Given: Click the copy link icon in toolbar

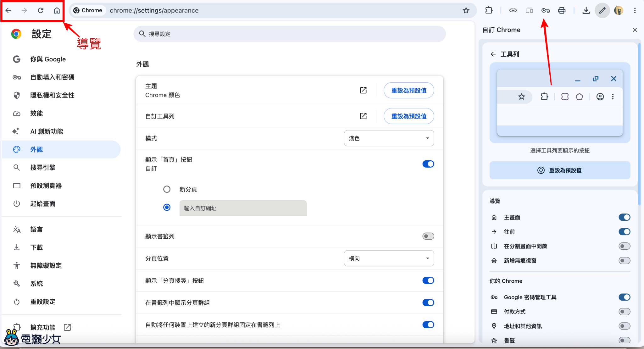Looking at the screenshot, I should pyautogui.click(x=513, y=10).
